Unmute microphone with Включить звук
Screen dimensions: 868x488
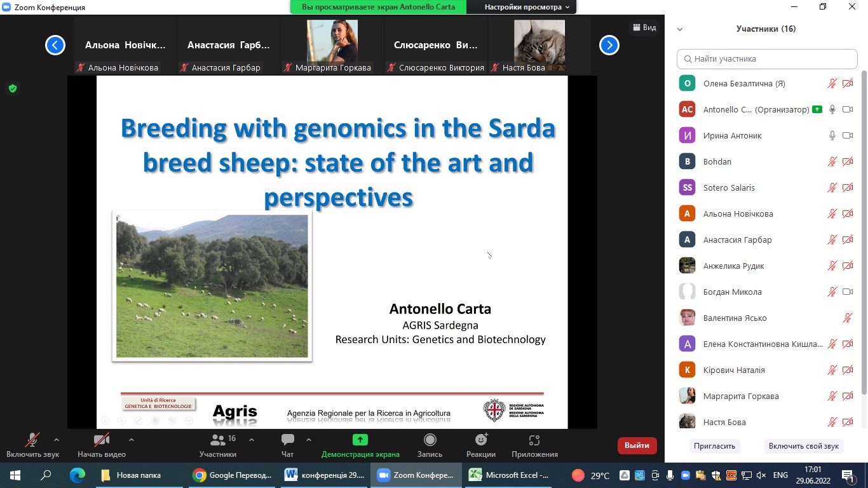click(x=32, y=440)
